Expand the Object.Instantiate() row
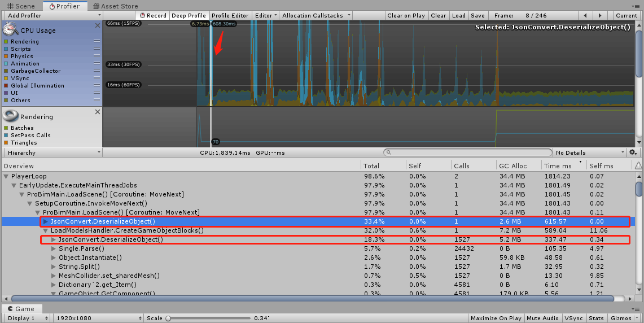 tap(54, 257)
